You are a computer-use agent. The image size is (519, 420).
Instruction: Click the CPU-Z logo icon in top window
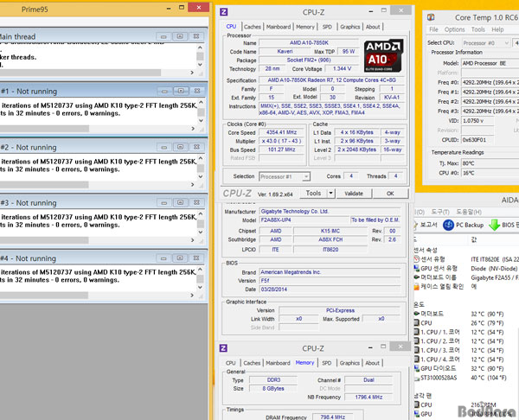coord(224,12)
